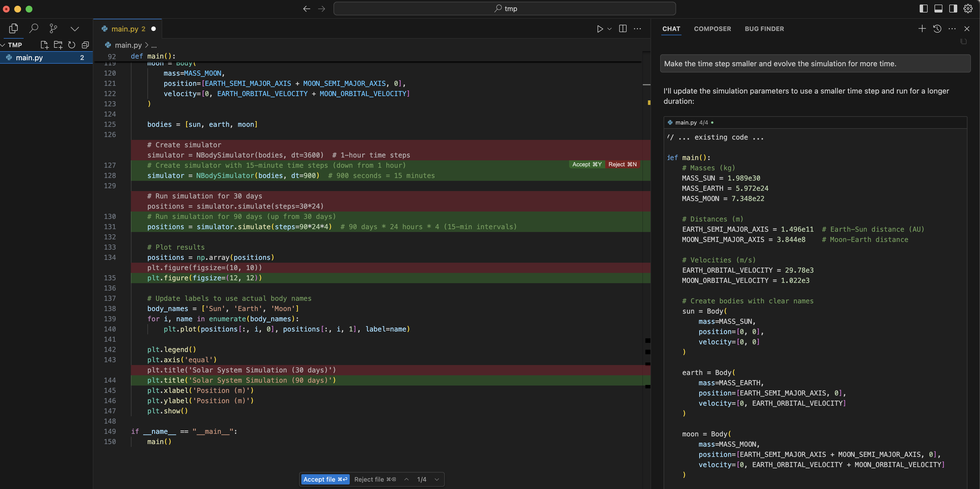Open the run options dropdown
Viewport: 980px width, 489px height.
pyautogui.click(x=610, y=29)
